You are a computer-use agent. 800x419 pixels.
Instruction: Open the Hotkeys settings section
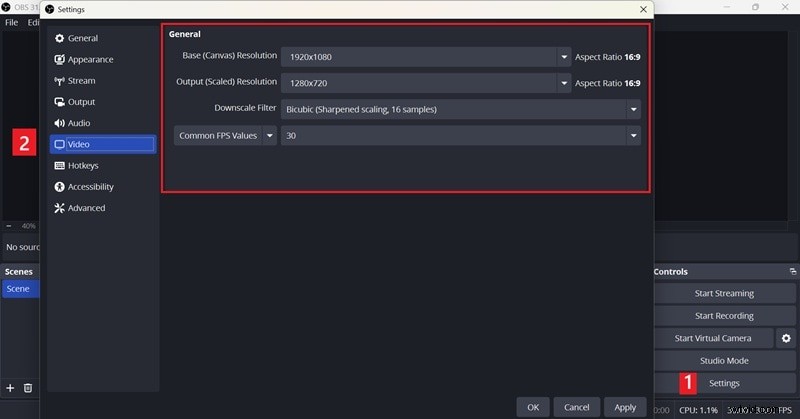click(83, 165)
